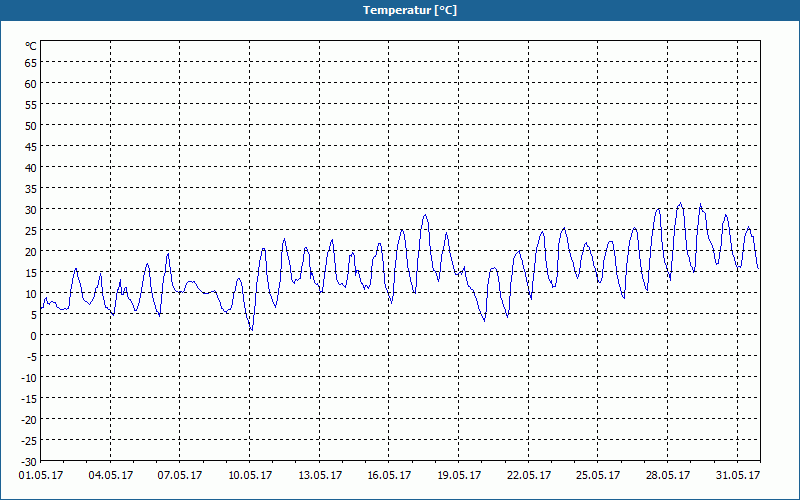The height and width of the screenshot is (500, 800).
Task: Click the 13.05.17 date label
Action: tap(320, 476)
